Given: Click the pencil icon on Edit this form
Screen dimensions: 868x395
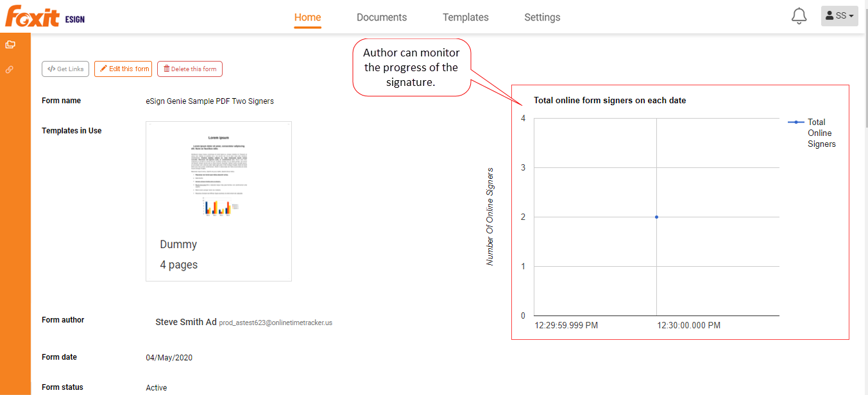Looking at the screenshot, I should pyautogui.click(x=103, y=69).
